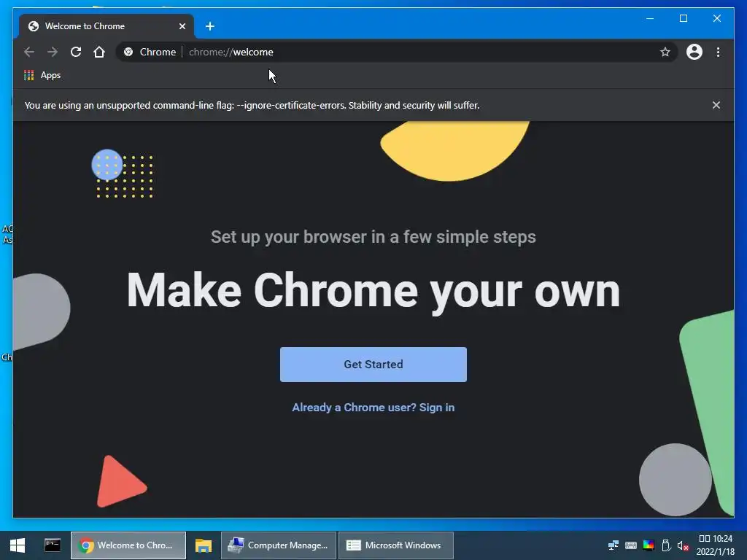Close the Chrome window
747x560 pixels.
pyautogui.click(x=717, y=18)
